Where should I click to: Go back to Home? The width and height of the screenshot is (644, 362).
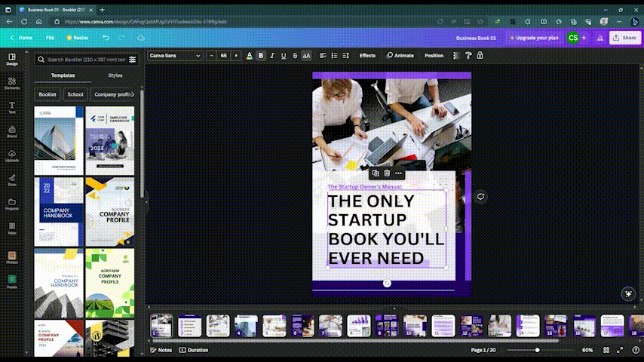point(21,38)
